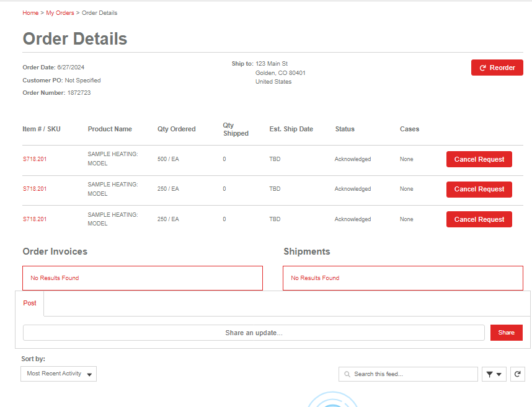532x407 pixels.
Task: Open the feed filter funnel dropdown
Action: coord(494,374)
